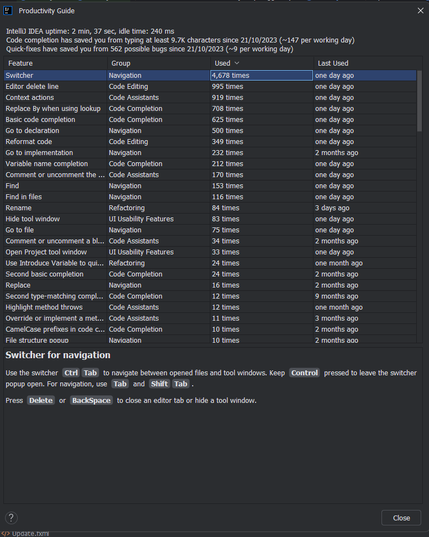
Task: Select the Use Introduce Variable row
Action: (210, 263)
